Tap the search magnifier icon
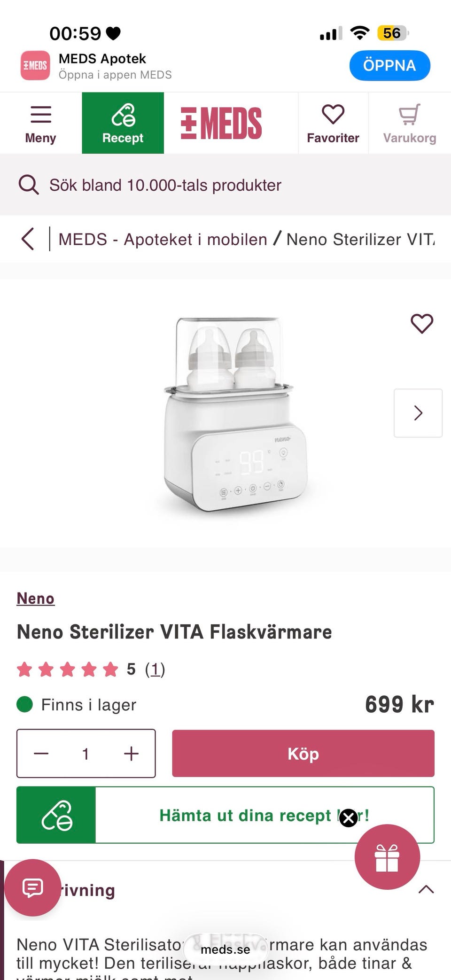This screenshot has width=451, height=980. click(29, 185)
